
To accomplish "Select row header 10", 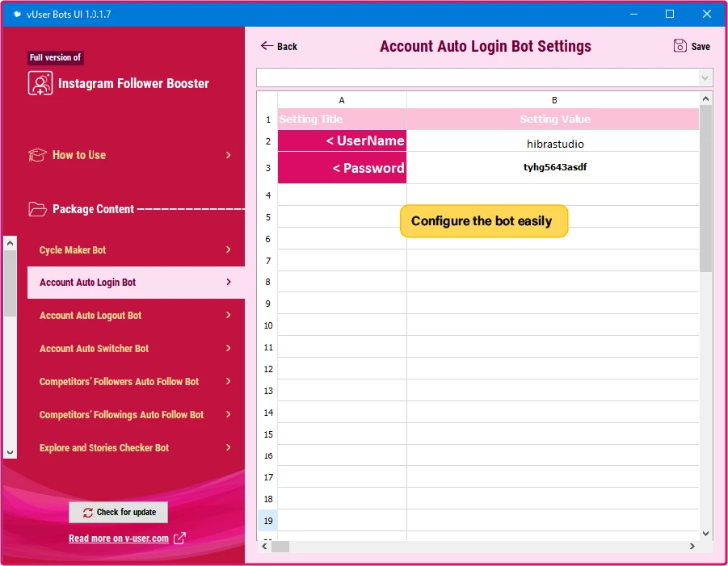I will pos(268,325).
